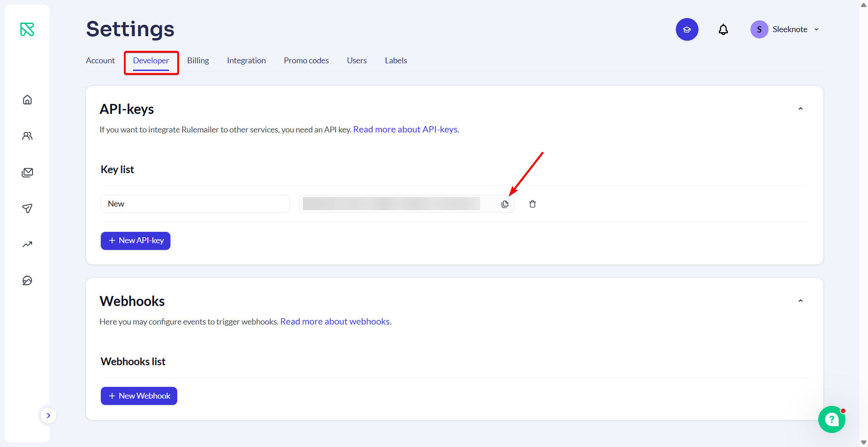The width and height of the screenshot is (868, 447).
Task: Collapse the API-keys section
Action: [x=800, y=109]
